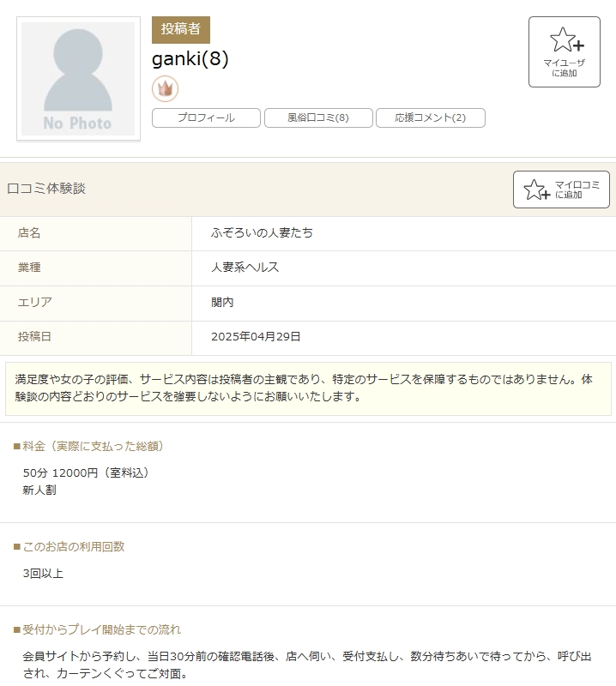Select the 関内 area value
Viewport: 616px width, 686px height.
point(222,303)
